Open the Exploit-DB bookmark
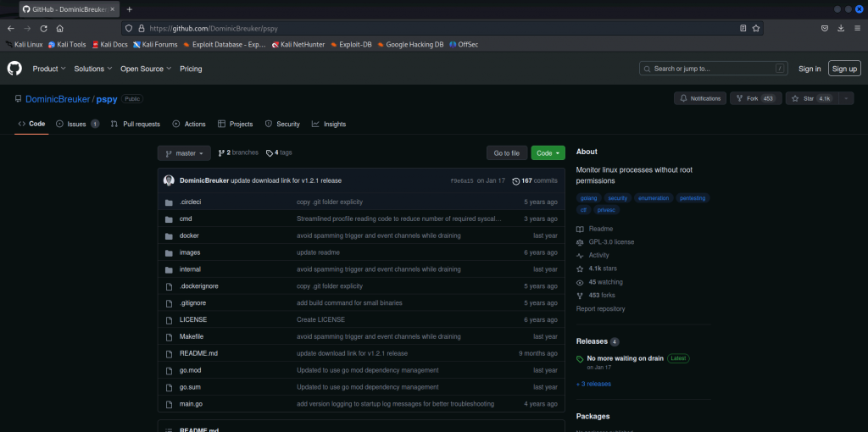This screenshot has height=432, width=868. pos(351,44)
